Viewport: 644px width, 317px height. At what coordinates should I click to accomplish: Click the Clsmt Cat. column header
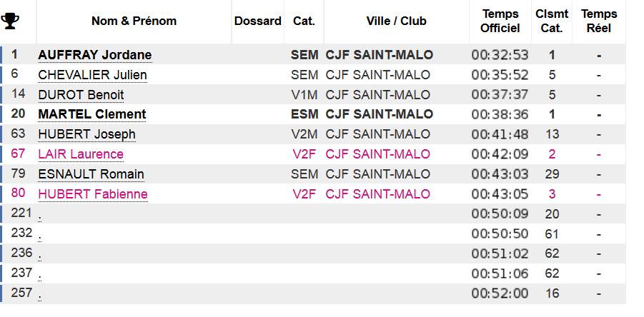pos(552,21)
